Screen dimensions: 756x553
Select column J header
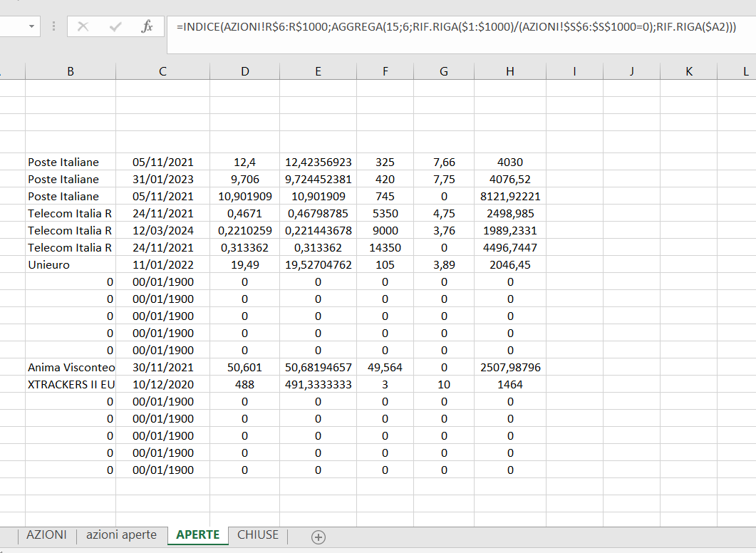631,71
